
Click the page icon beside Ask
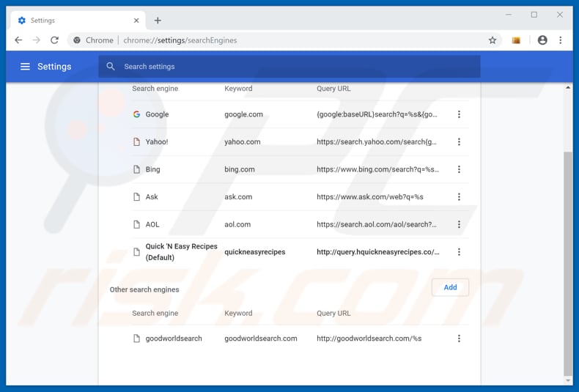[x=136, y=197]
